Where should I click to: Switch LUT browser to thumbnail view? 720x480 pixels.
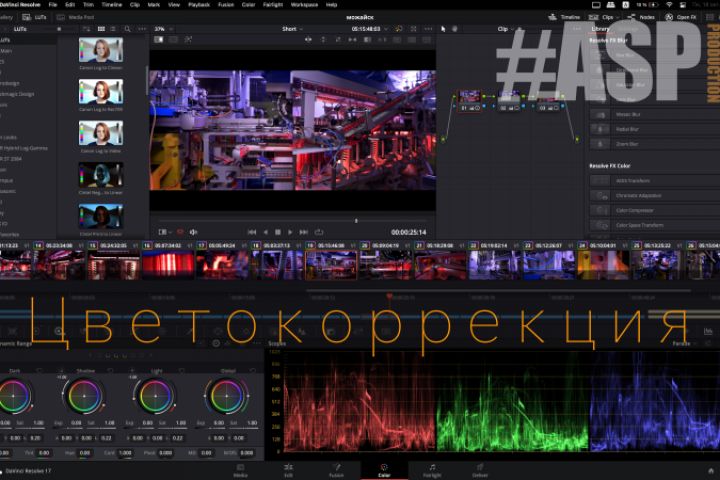click(101, 29)
